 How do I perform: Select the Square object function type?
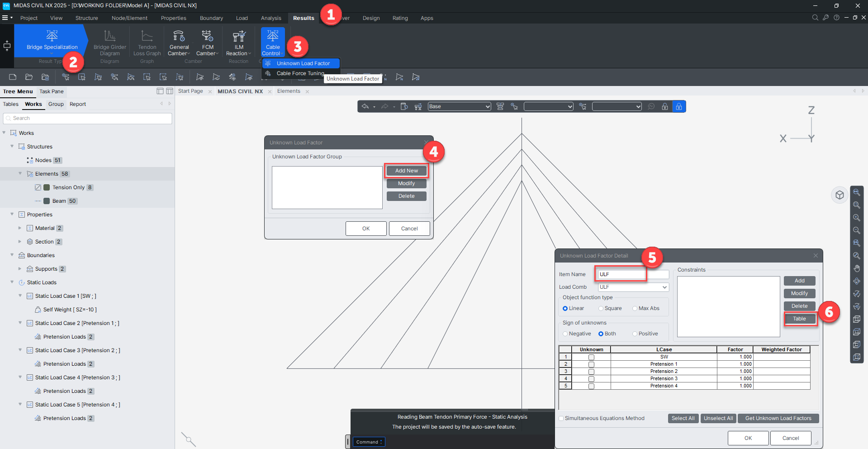(x=601, y=309)
